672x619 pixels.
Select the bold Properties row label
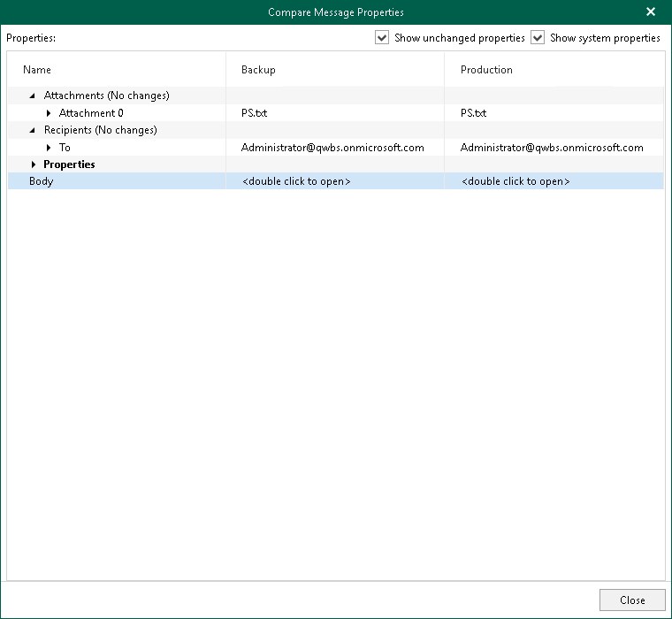70,164
